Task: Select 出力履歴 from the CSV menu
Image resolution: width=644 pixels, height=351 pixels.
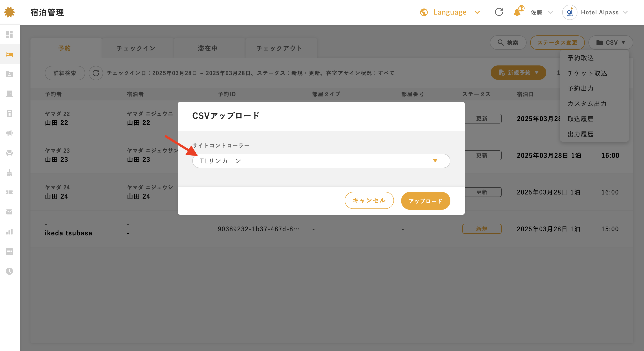Action: [594, 134]
